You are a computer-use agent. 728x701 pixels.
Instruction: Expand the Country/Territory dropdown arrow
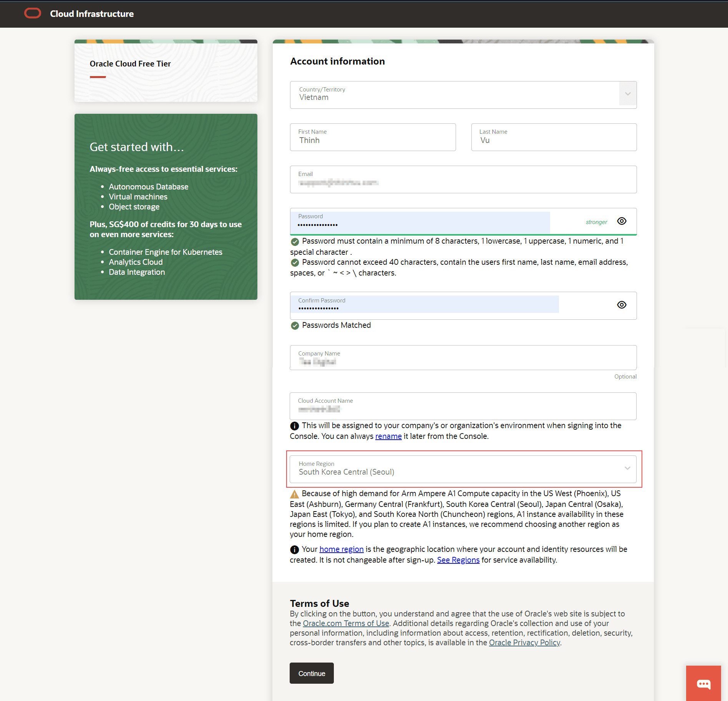[628, 94]
